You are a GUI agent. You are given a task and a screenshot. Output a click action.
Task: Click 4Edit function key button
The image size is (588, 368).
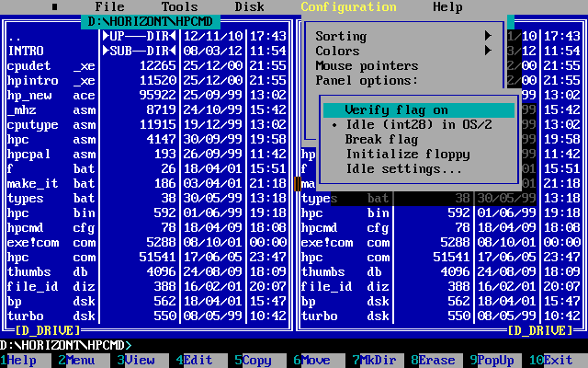pos(202,361)
